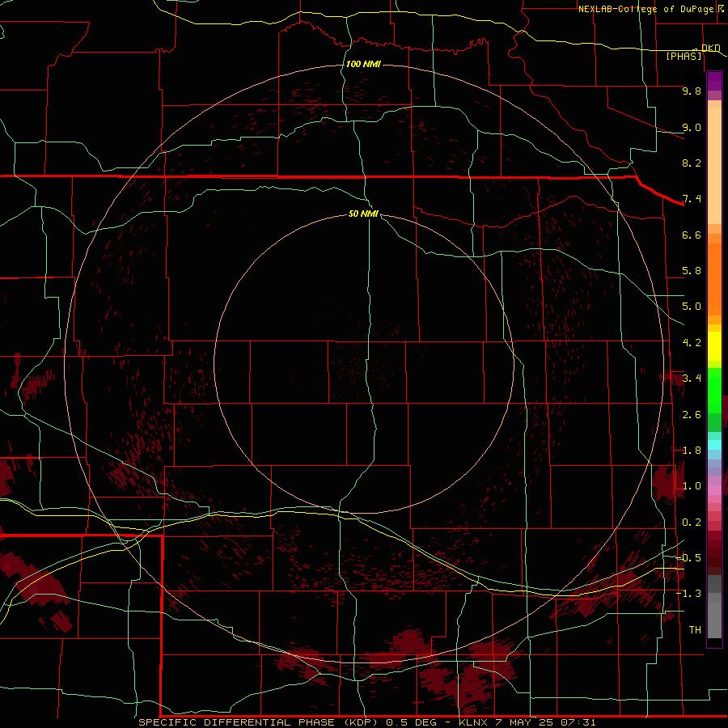Screen dimensions: 728x728
Task: Click the "50 NMI" range ring label
Action: pos(363,214)
